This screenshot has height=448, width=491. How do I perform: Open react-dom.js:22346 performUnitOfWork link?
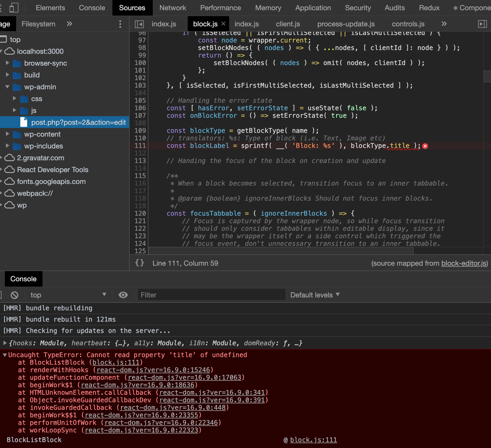161,423
